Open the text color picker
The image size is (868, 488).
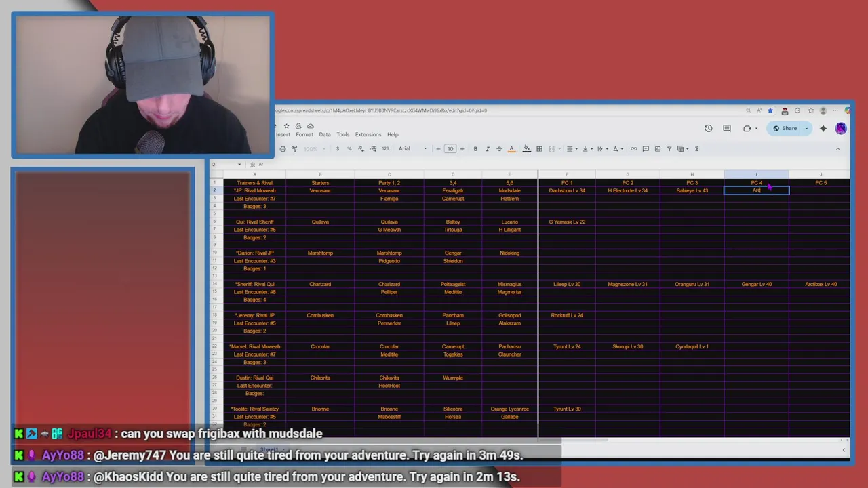[x=511, y=148]
